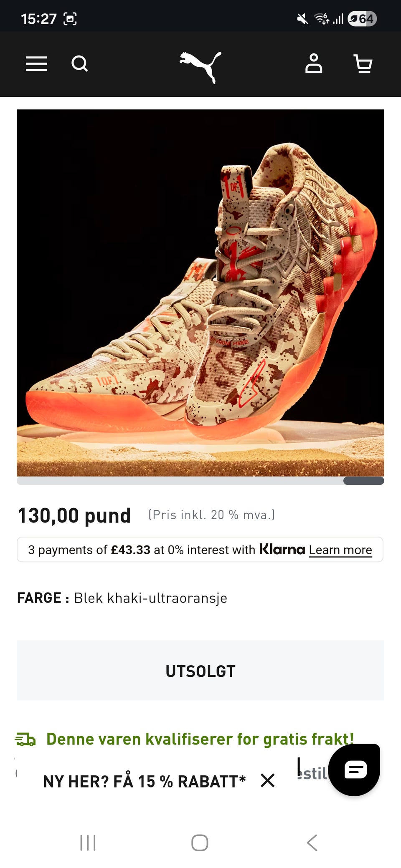401x868 pixels.
Task: Tap the battery indicator in status bar
Action: pyautogui.click(x=362, y=19)
